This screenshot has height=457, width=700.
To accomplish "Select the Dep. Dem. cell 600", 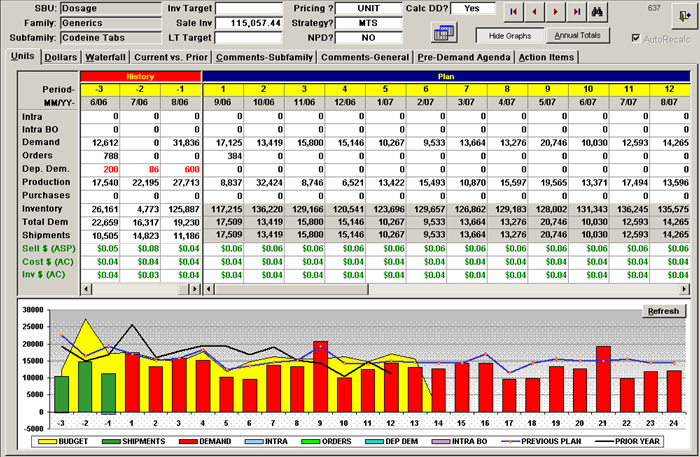I will click(x=181, y=170).
